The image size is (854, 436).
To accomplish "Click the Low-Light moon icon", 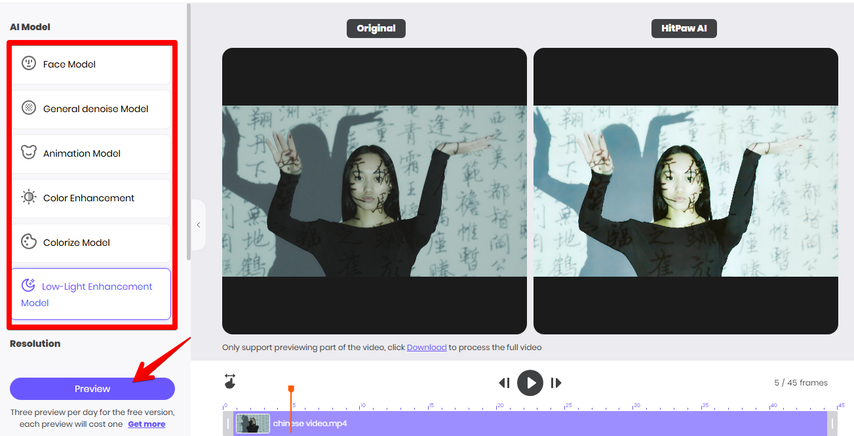I will click(x=28, y=285).
